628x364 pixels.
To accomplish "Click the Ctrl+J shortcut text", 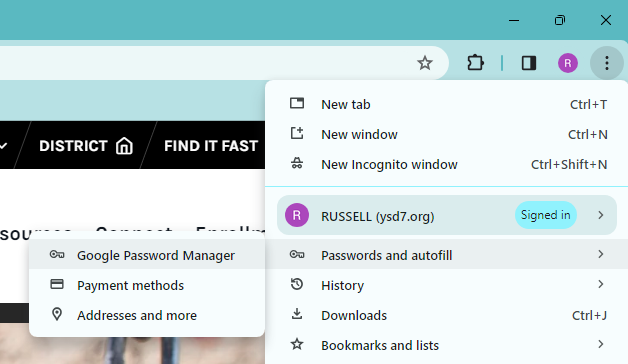I will click(589, 316).
